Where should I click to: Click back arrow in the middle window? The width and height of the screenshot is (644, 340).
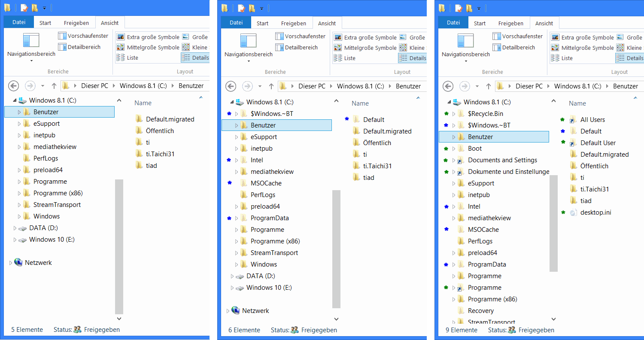click(x=231, y=86)
